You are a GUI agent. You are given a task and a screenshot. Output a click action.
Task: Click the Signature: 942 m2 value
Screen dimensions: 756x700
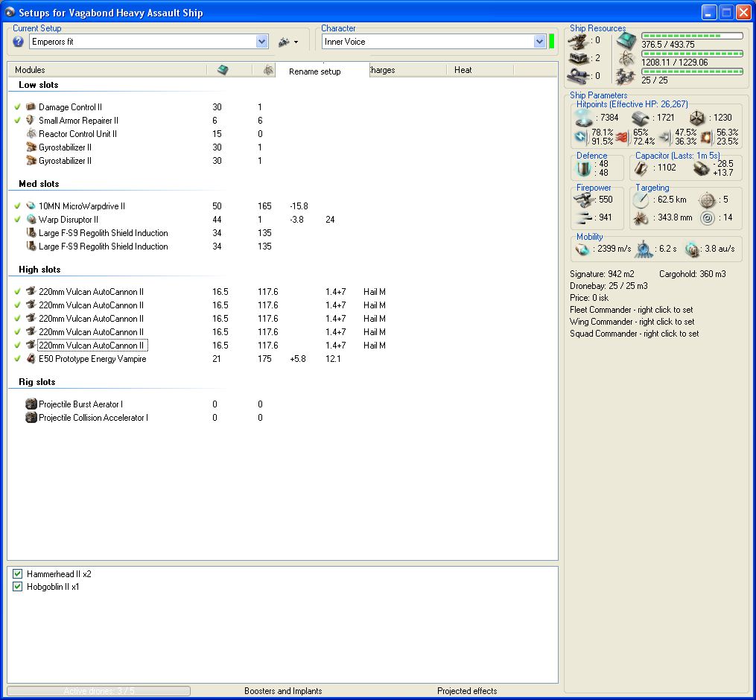602,274
